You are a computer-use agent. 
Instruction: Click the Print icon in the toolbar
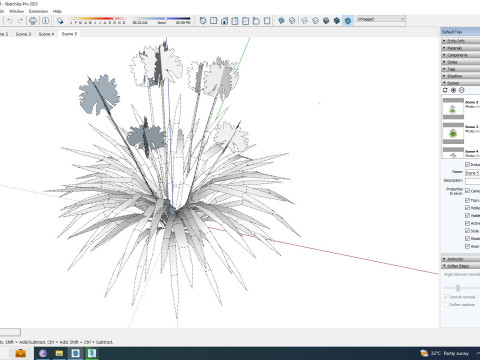(33, 21)
